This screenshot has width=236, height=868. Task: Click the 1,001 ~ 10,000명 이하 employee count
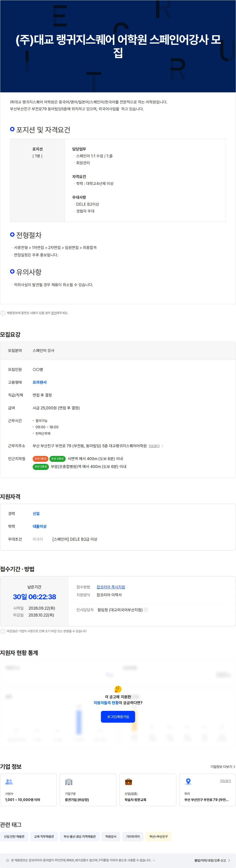tap(23, 800)
